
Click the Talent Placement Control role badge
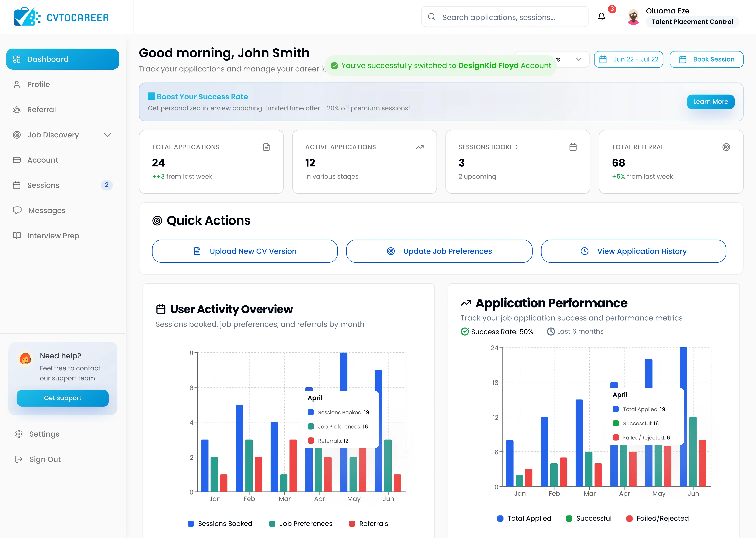(692, 22)
